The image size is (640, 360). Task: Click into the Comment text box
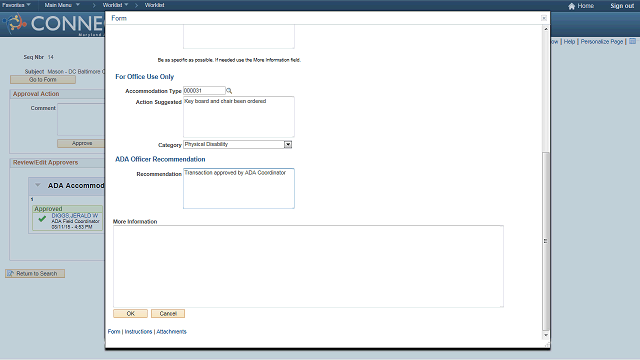coord(81,120)
